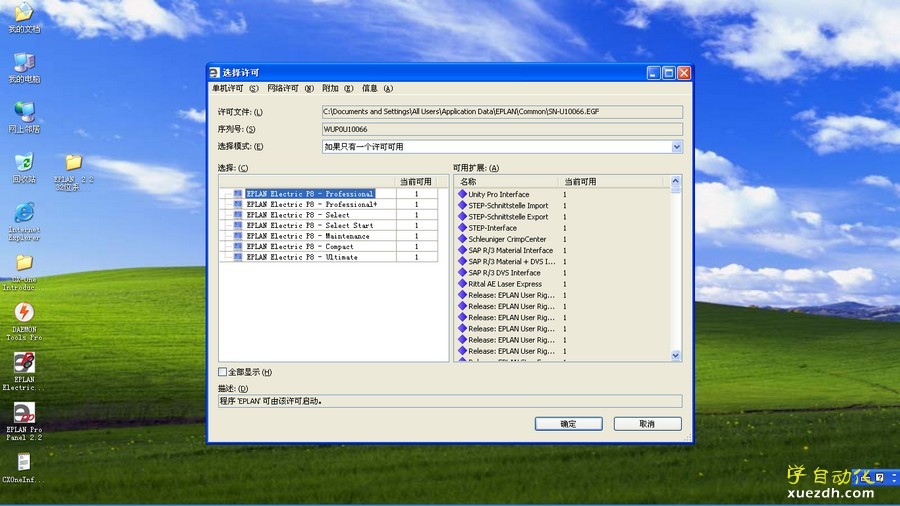Image resolution: width=900 pixels, height=506 pixels.
Task: Minimize the 选择许可 dialog window
Action: tap(654, 73)
